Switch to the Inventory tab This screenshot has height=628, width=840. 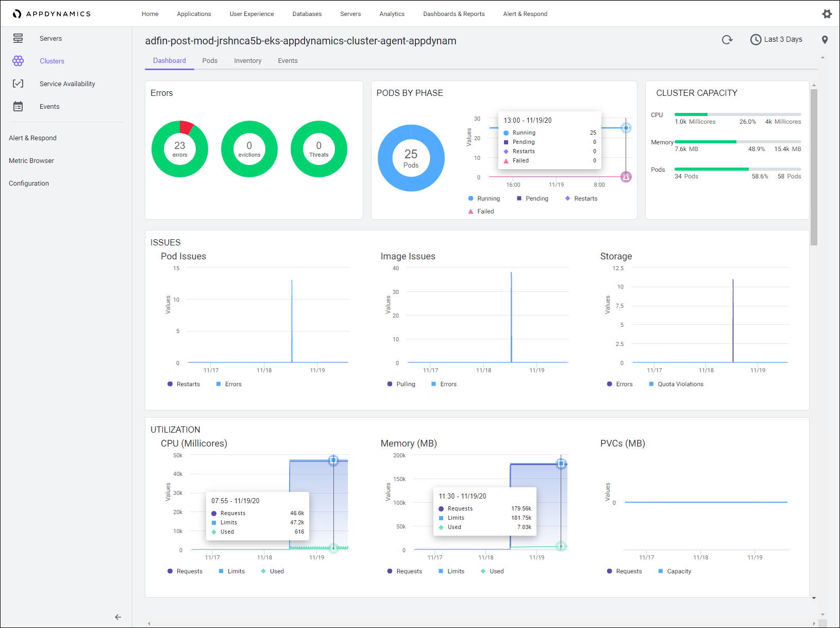[247, 61]
